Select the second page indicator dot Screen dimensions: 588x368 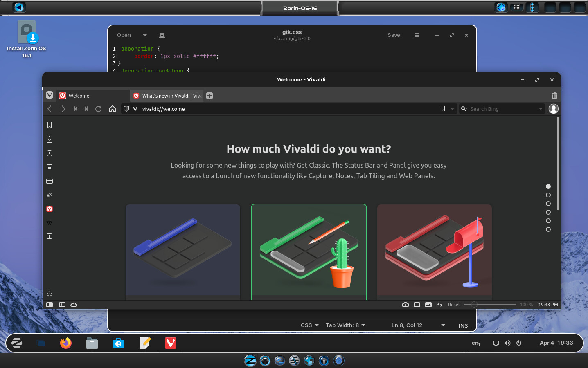point(548,195)
